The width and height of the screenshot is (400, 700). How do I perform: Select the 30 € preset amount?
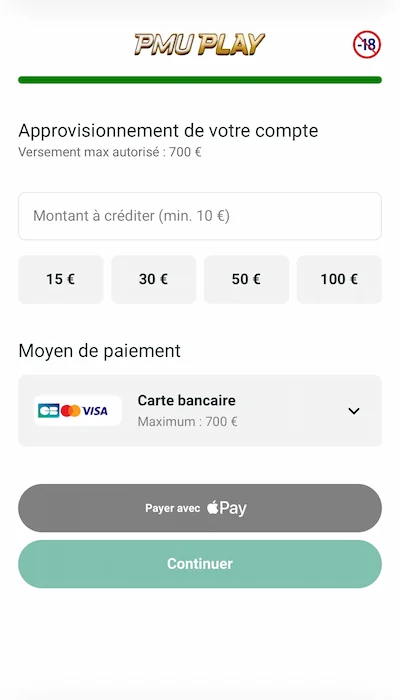point(154,279)
